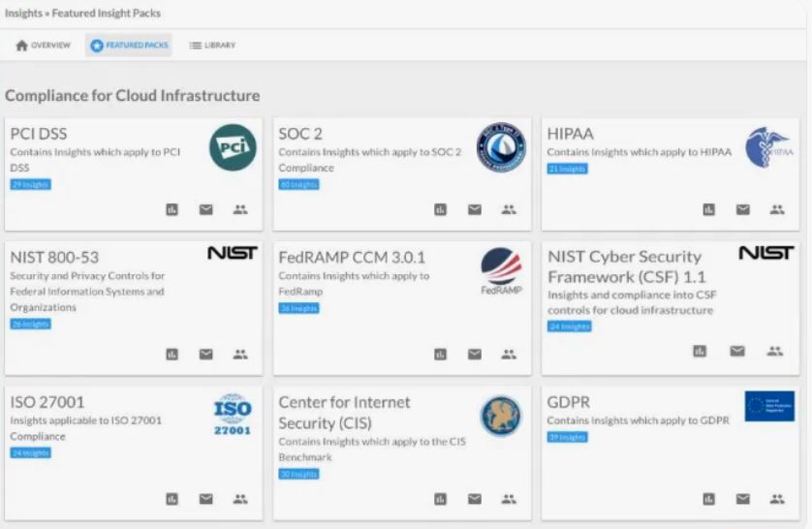Click the insights count badge on SOC 2
This screenshot has height=529, width=812.
click(x=298, y=184)
